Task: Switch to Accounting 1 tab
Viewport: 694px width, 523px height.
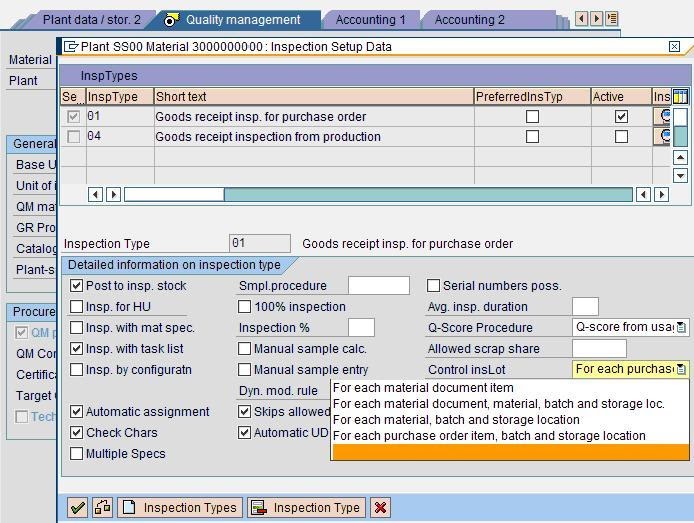Action: click(x=370, y=19)
